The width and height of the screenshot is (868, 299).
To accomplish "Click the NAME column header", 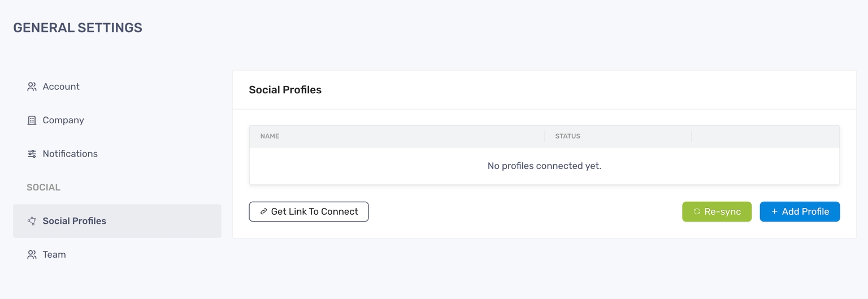I will coord(270,136).
